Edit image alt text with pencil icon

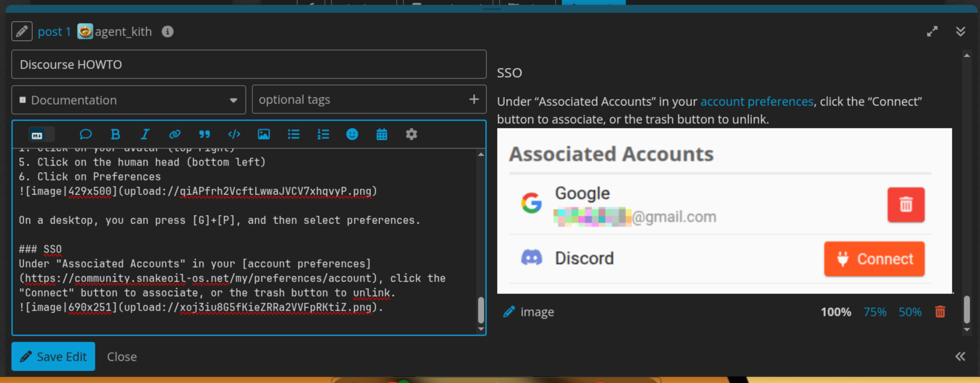click(509, 312)
